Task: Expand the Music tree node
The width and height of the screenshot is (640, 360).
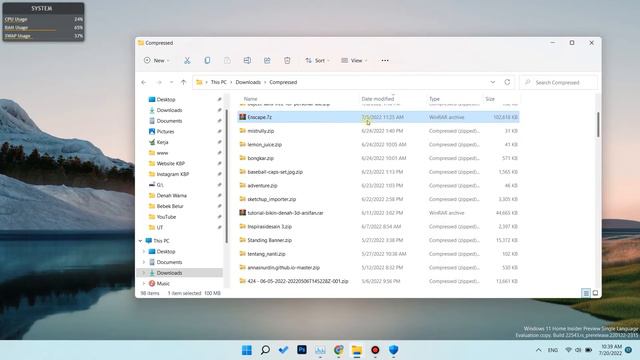Action: point(144,283)
